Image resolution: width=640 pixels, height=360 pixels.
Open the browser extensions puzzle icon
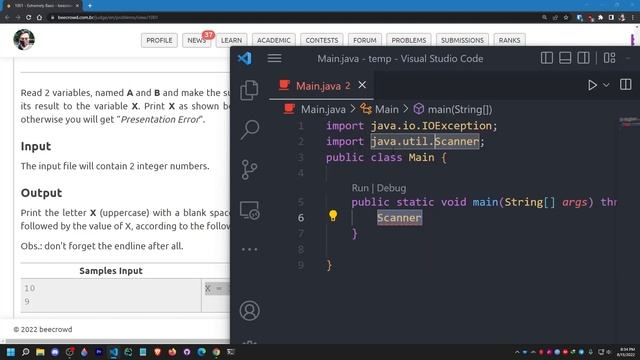point(600,18)
